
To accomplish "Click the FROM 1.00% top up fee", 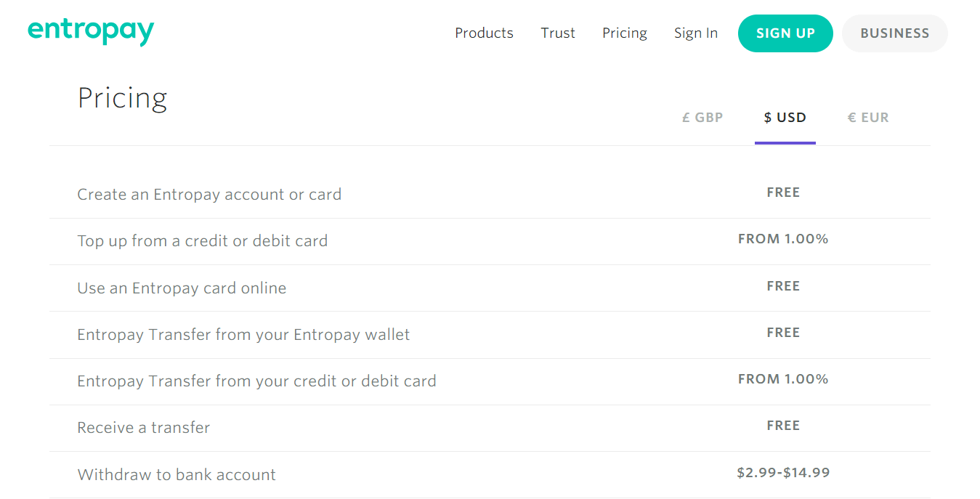I will (x=783, y=239).
